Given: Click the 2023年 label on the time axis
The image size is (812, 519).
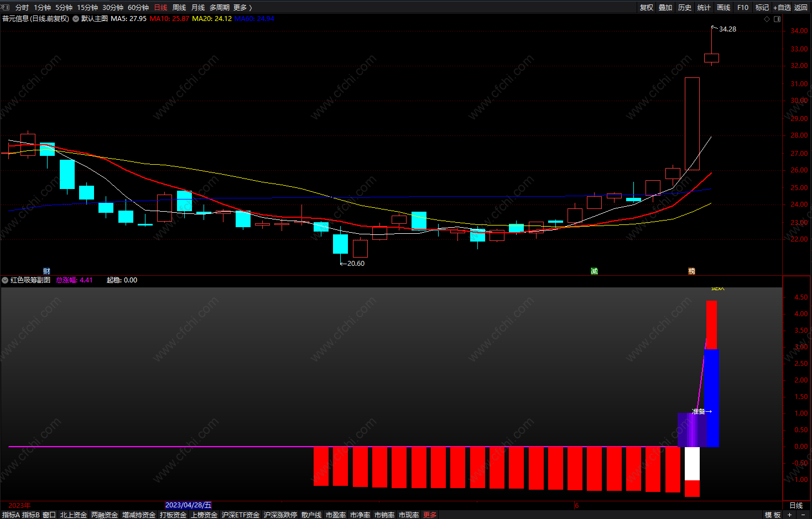Looking at the screenshot, I should [x=19, y=505].
